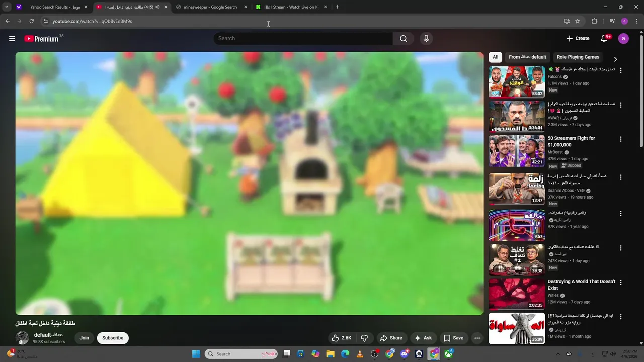The image size is (644, 362).
Task: Go back to previous page
Action: 7,21
